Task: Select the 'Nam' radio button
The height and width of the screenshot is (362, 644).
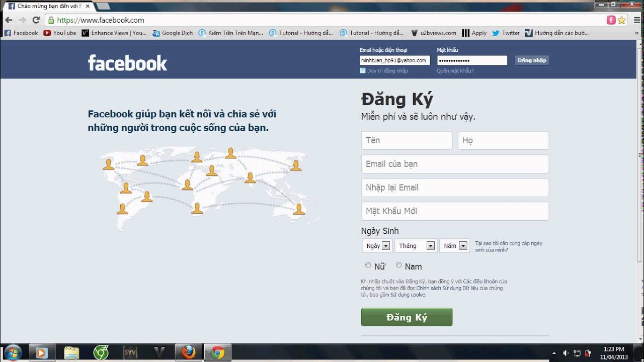Action: (399, 265)
